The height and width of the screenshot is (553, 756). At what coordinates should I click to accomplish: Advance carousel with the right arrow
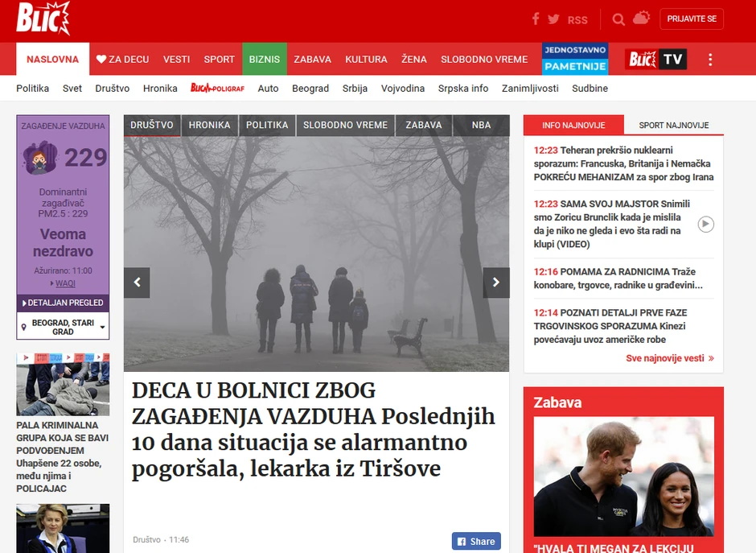[496, 283]
